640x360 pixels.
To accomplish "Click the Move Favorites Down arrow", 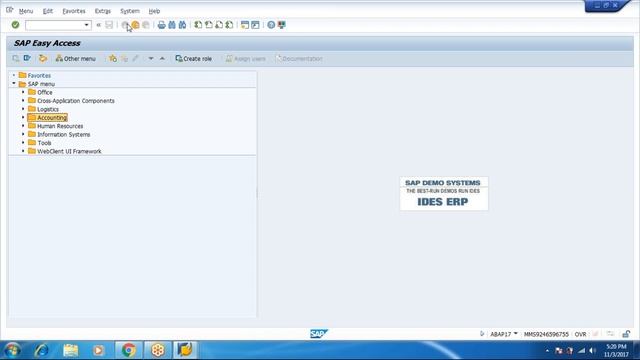I will (x=151, y=58).
